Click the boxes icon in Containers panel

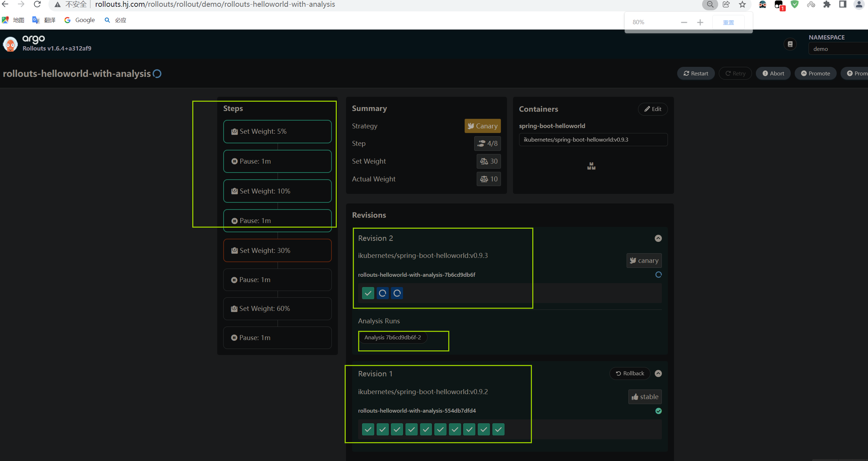[x=591, y=166]
